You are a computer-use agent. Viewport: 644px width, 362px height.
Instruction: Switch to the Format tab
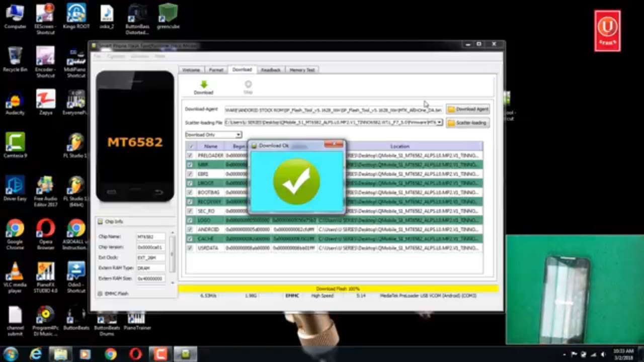[x=216, y=70]
